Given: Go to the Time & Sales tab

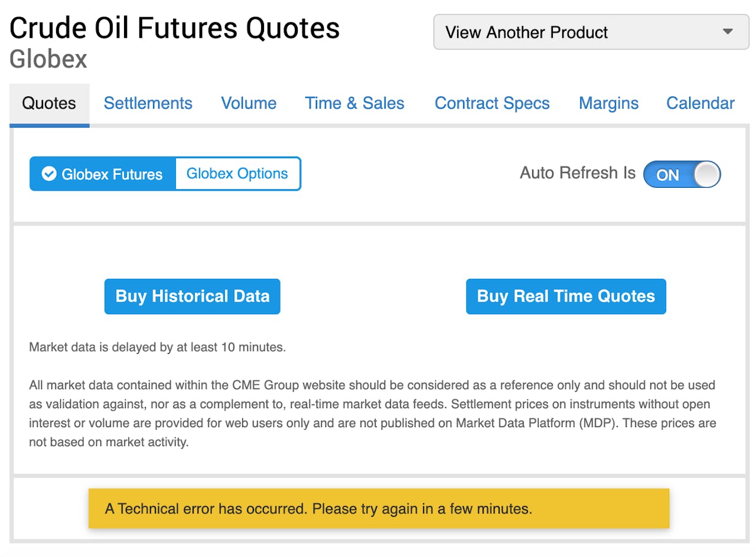Looking at the screenshot, I should pos(354,103).
